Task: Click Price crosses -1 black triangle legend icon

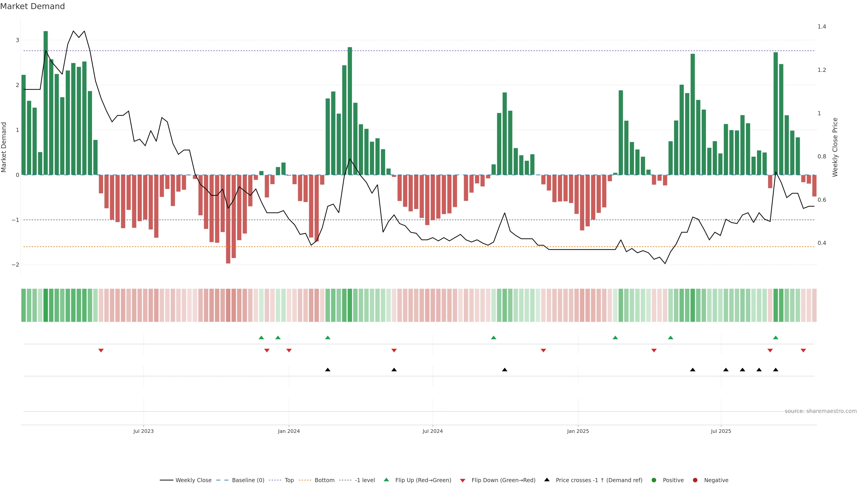Action: [x=547, y=480]
